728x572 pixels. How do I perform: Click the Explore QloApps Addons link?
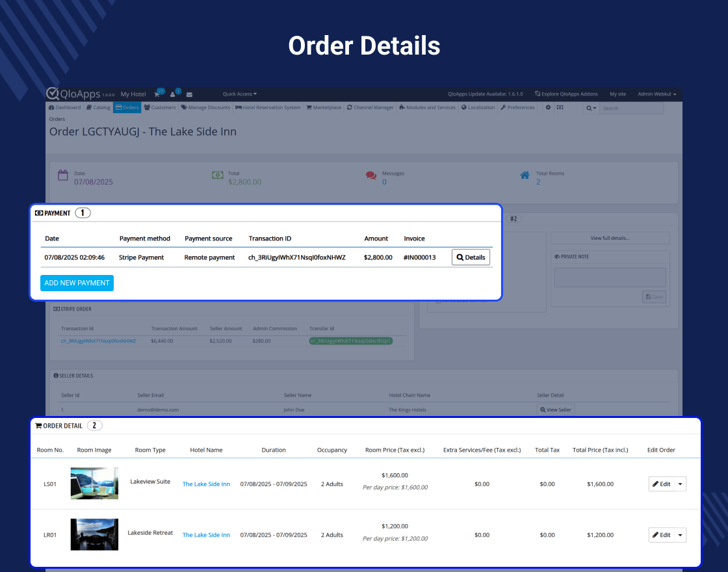coord(566,94)
